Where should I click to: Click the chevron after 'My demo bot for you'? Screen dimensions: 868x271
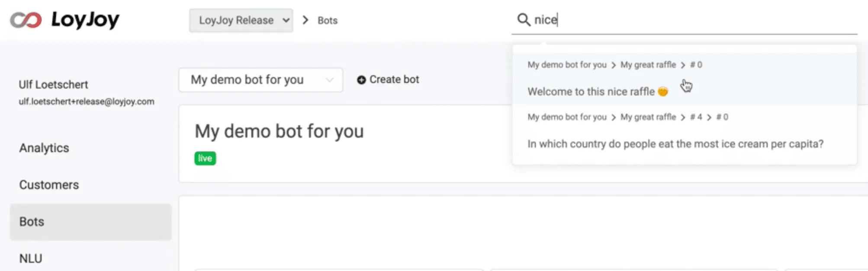pyautogui.click(x=614, y=65)
